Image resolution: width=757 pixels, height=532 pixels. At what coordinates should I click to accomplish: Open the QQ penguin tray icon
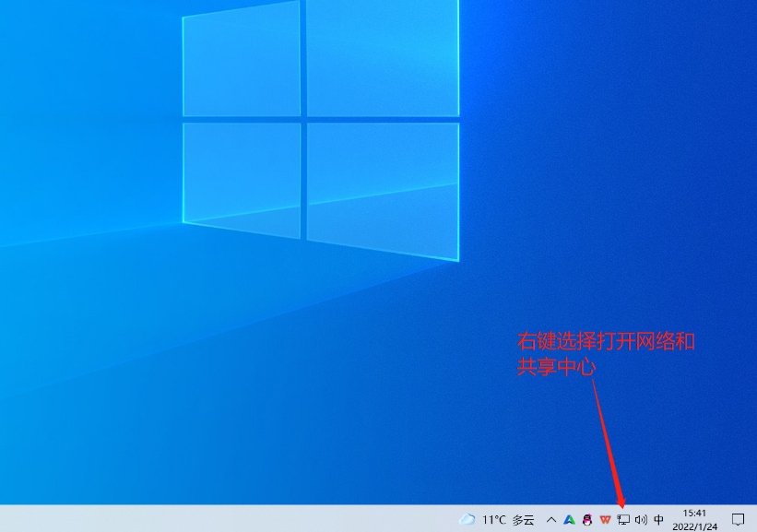[x=587, y=520]
